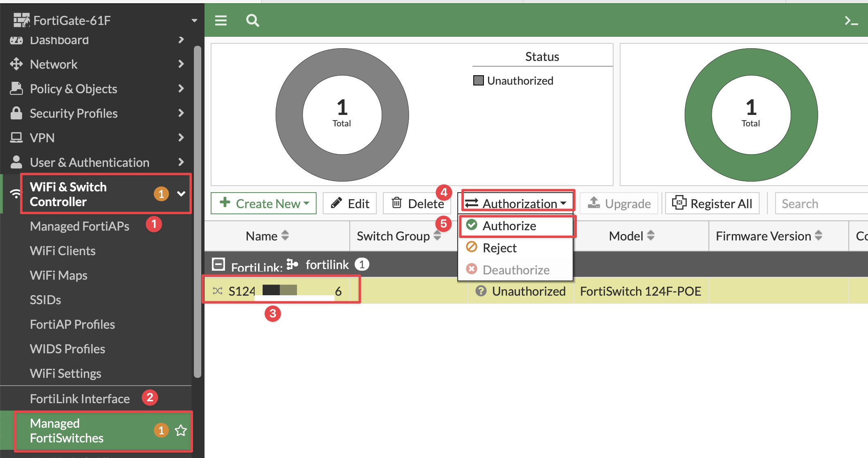Click the Deauthorize red X icon
The height and width of the screenshot is (458, 868).
(472, 269)
